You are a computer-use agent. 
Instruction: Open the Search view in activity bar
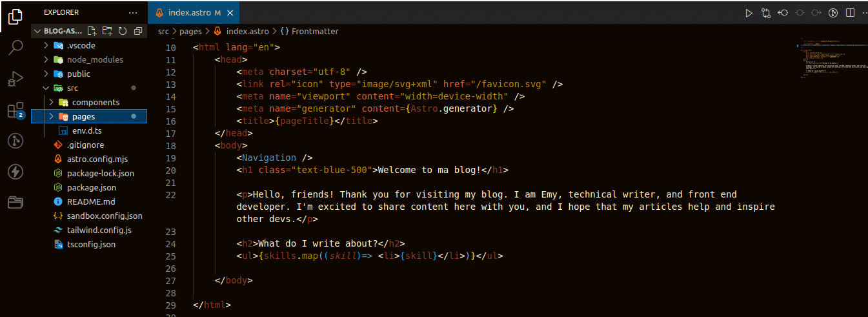pos(15,47)
